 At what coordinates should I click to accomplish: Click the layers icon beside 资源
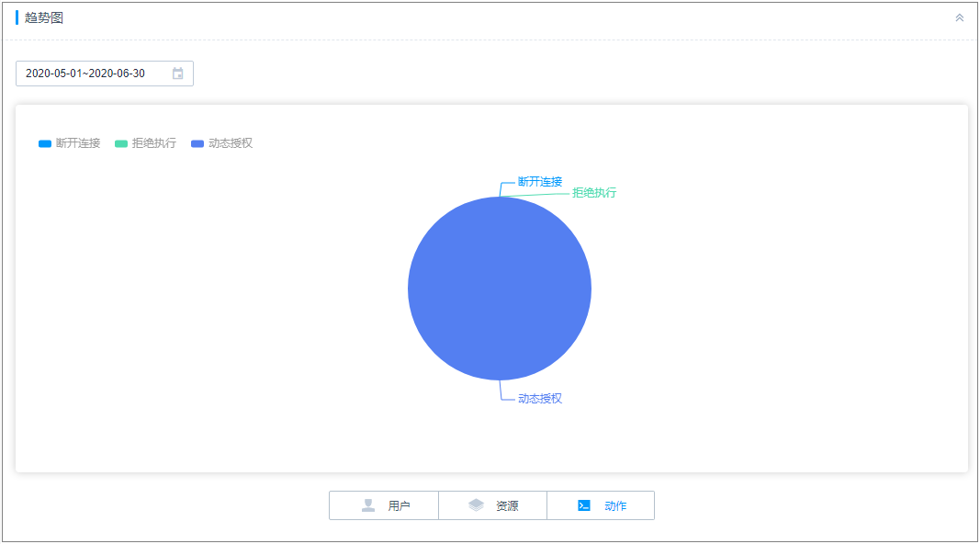477,505
